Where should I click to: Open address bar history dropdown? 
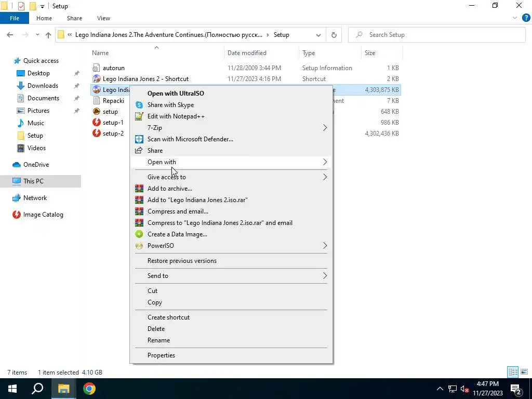tap(318, 35)
